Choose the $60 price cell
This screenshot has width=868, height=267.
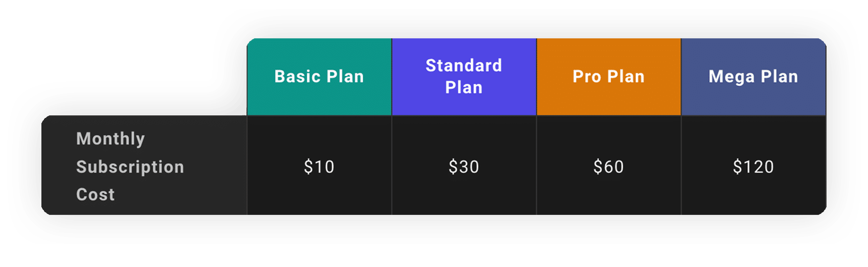609,165
